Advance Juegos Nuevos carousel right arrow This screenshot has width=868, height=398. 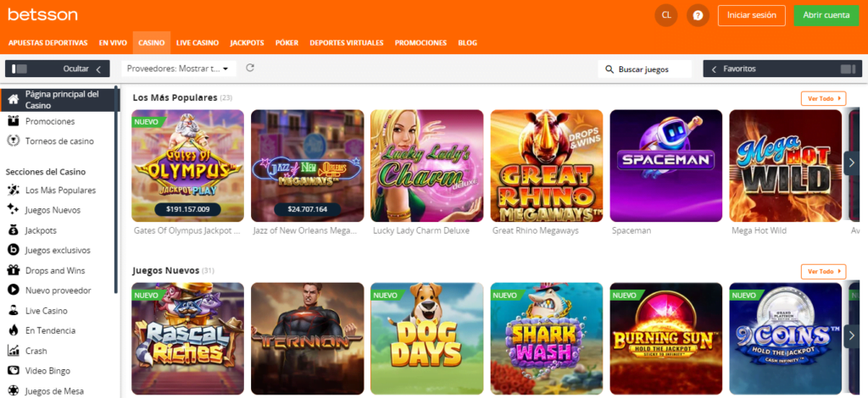tap(851, 335)
